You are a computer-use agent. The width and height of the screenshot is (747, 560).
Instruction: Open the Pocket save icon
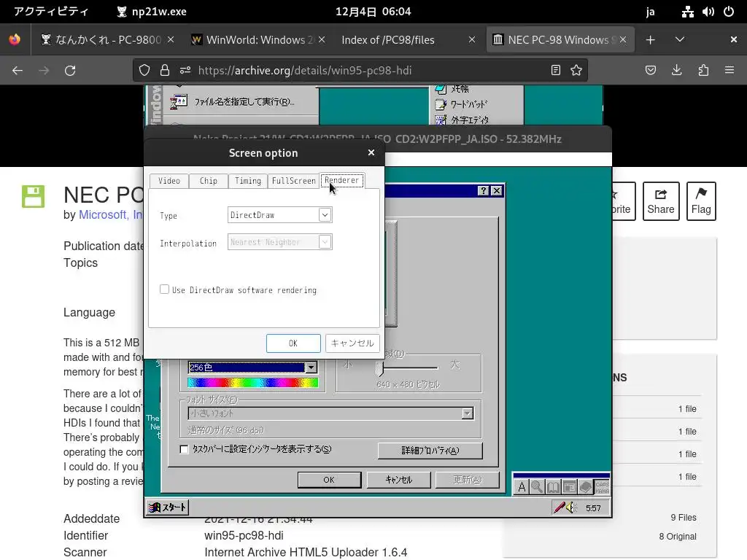[x=651, y=71]
